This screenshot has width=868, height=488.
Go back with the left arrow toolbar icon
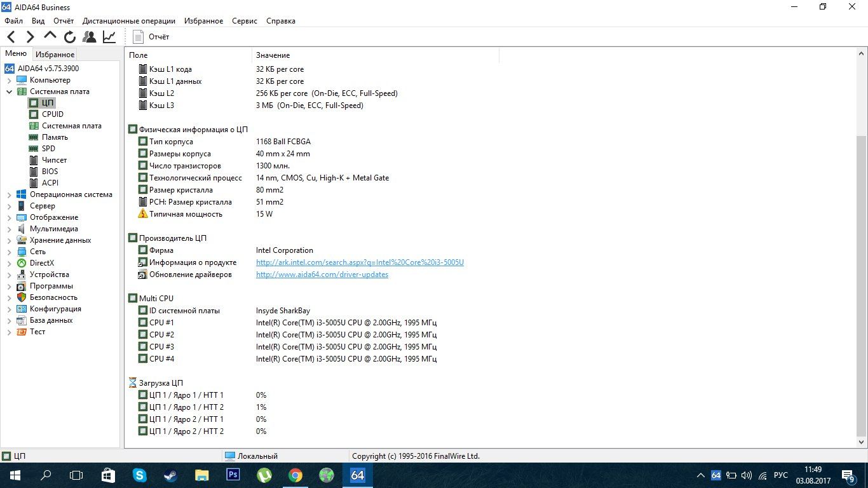tap(11, 37)
